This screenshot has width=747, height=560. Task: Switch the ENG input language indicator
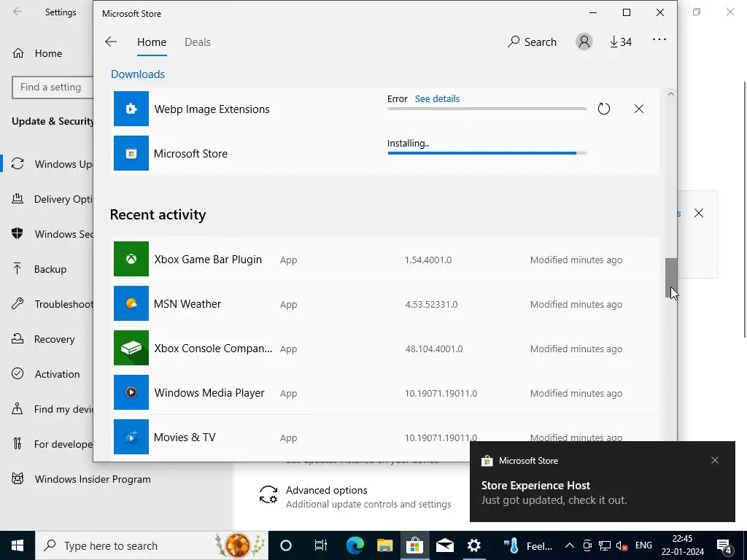(643, 545)
